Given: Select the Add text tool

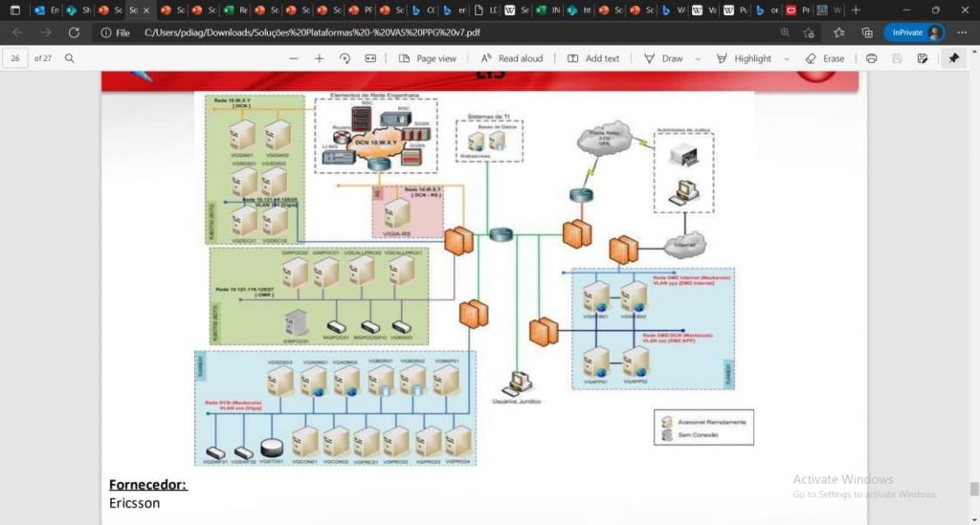Looking at the screenshot, I should [593, 58].
